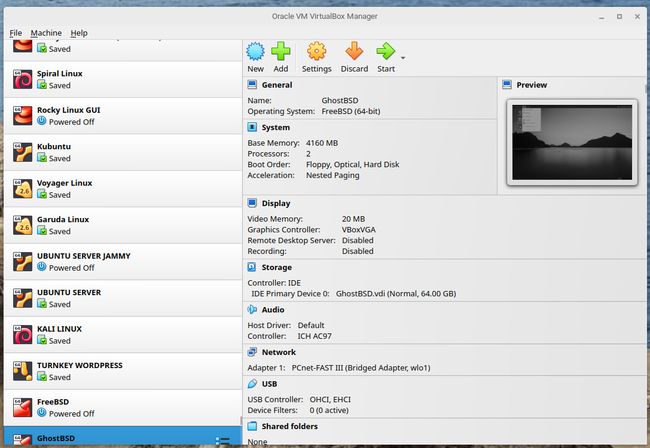The height and width of the screenshot is (448, 650).
Task: Click the PCnet-FAST III adapter text
Action: click(x=361, y=368)
